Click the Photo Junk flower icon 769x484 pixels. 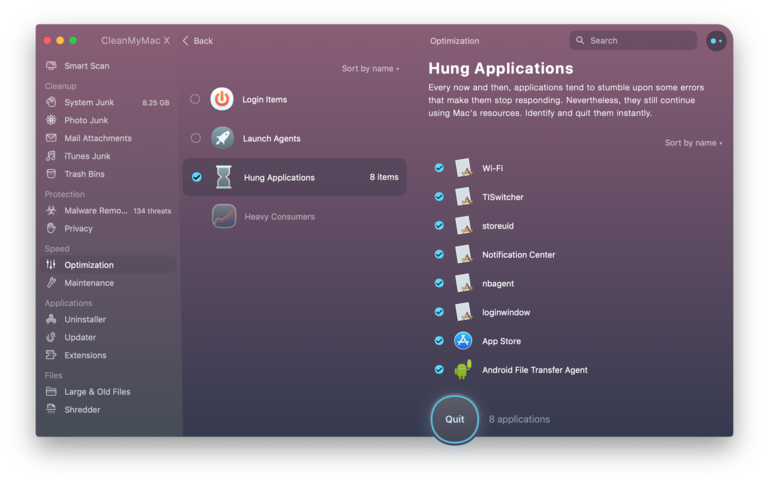pyautogui.click(x=51, y=120)
